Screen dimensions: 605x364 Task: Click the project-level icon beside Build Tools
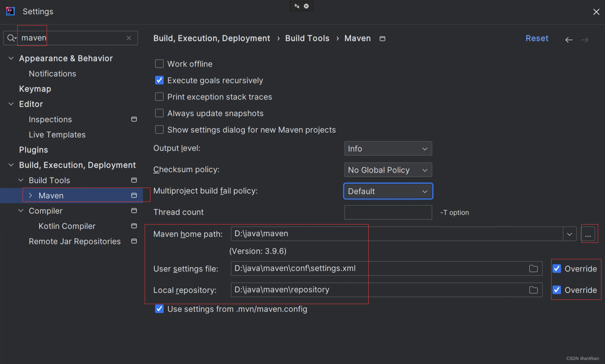134,180
